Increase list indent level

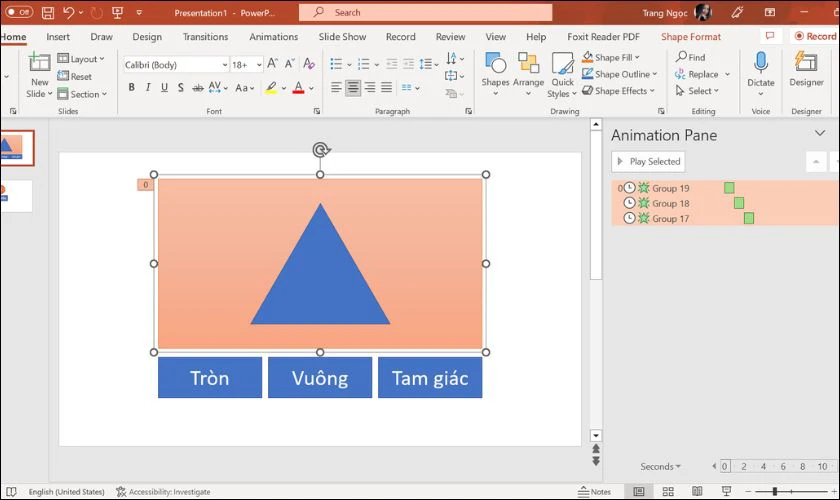coord(408,64)
